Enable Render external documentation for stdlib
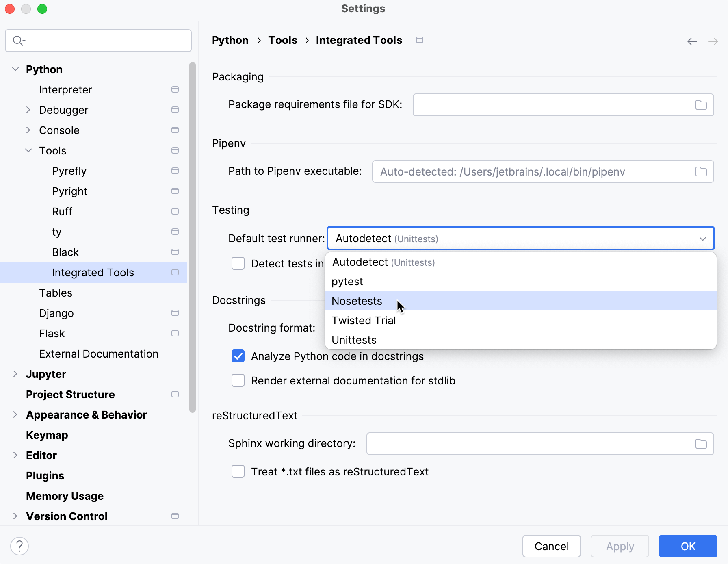Viewport: 728px width, 564px height. tap(238, 381)
